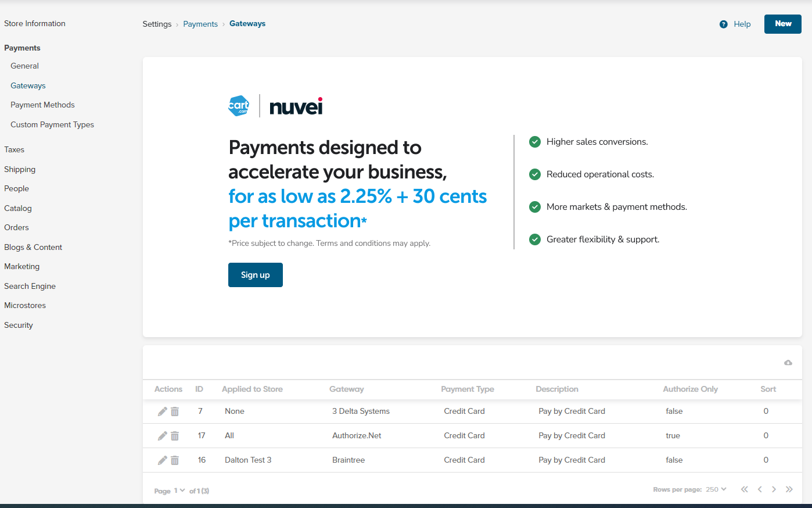
Task: Click ID cell '7'
Action: tap(200, 412)
